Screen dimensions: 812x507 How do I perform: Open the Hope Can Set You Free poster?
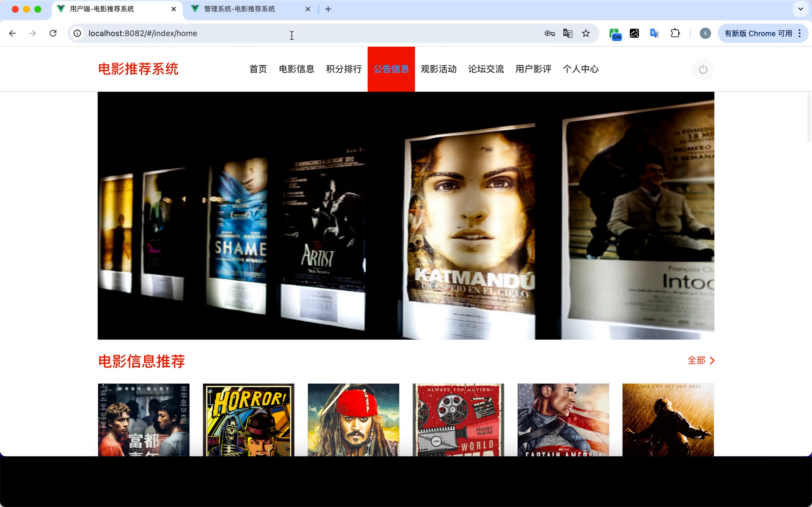pyautogui.click(x=668, y=420)
